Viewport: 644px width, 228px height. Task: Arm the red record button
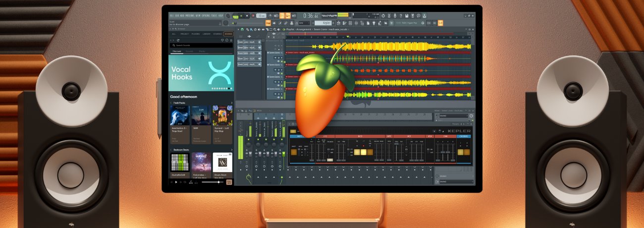coord(253,16)
